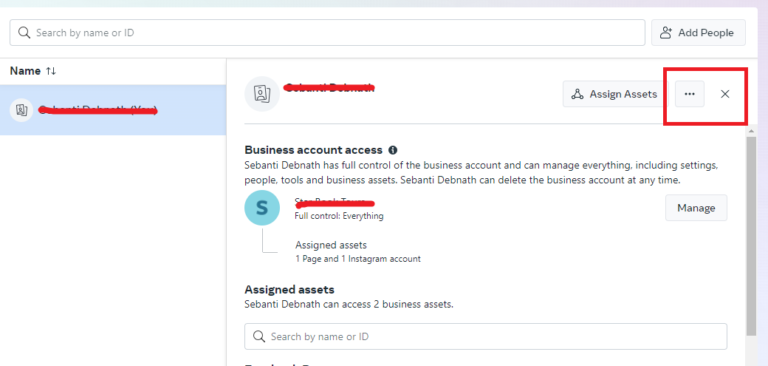The width and height of the screenshot is (768, 366).
Task: Click the S business account avatar
Action: [x=262, y=208]
